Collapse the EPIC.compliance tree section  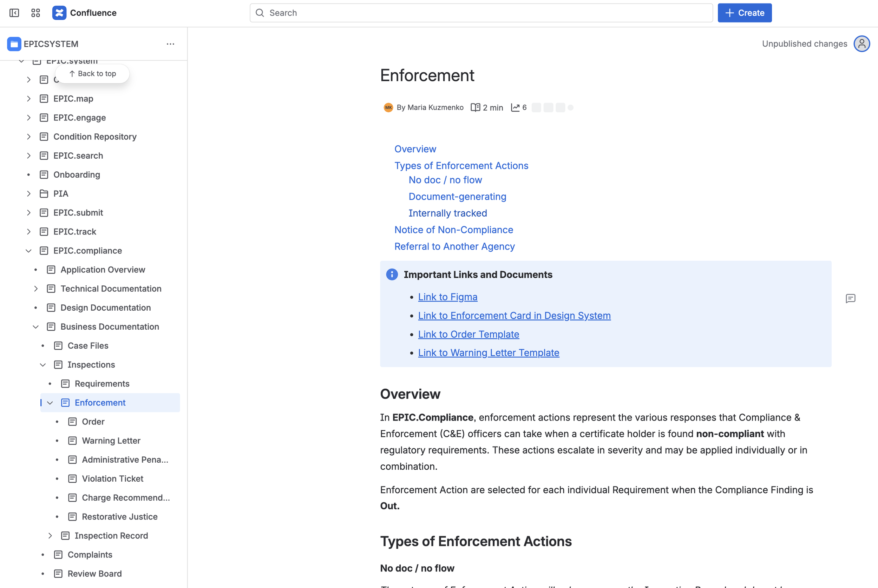click(x=28, y=251)
